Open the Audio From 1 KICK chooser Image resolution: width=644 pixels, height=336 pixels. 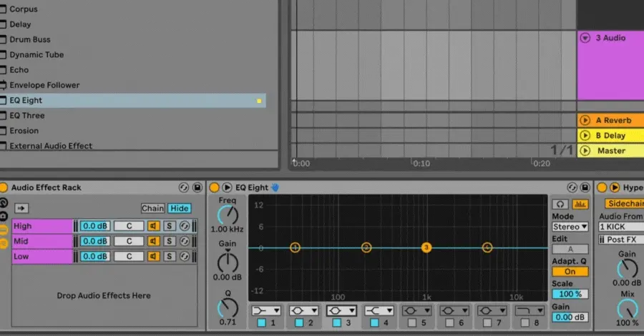pyautogui.click(x=621, y=227)
